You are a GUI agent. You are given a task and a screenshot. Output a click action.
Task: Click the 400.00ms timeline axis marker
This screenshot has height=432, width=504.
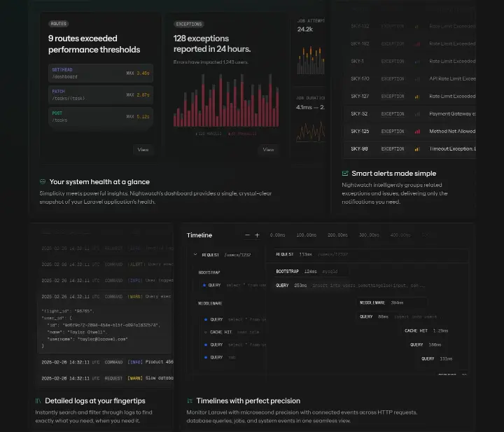(400, 235)
